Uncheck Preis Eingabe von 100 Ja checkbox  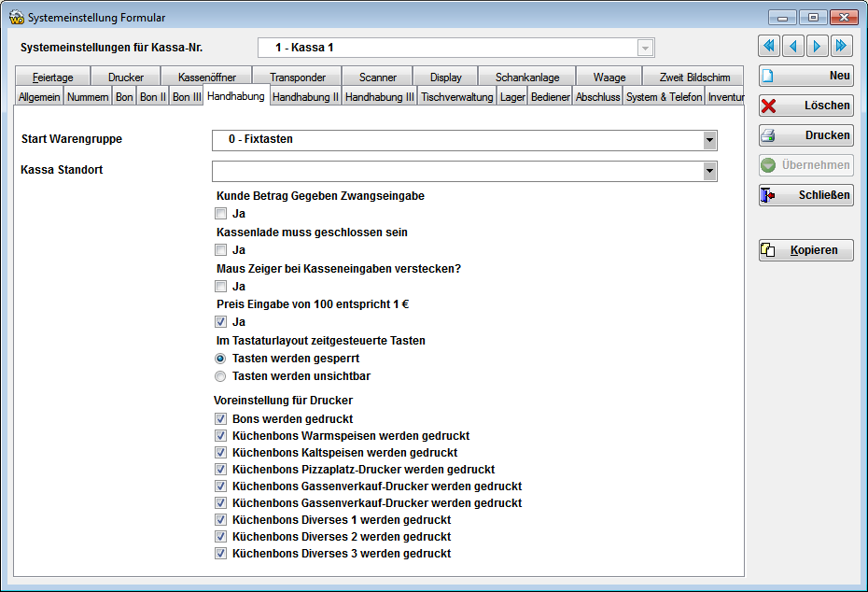(x=221, y=322)
